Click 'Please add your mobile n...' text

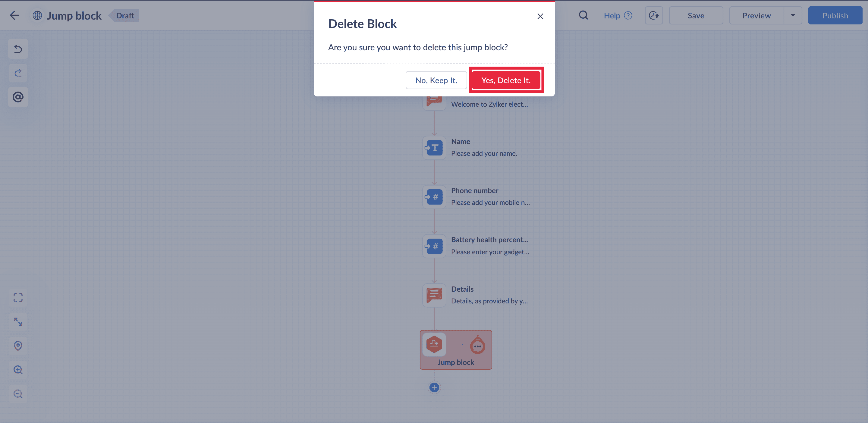490,202
